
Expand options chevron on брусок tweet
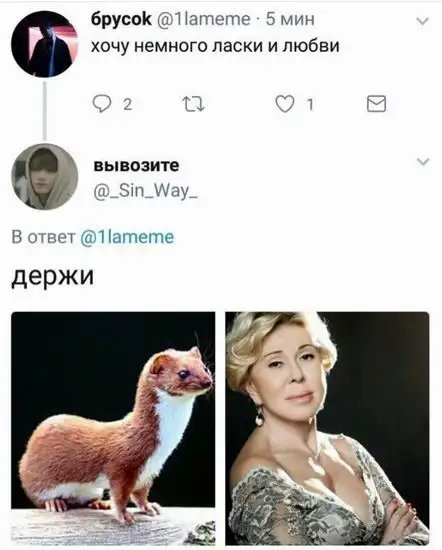[422, 21]
